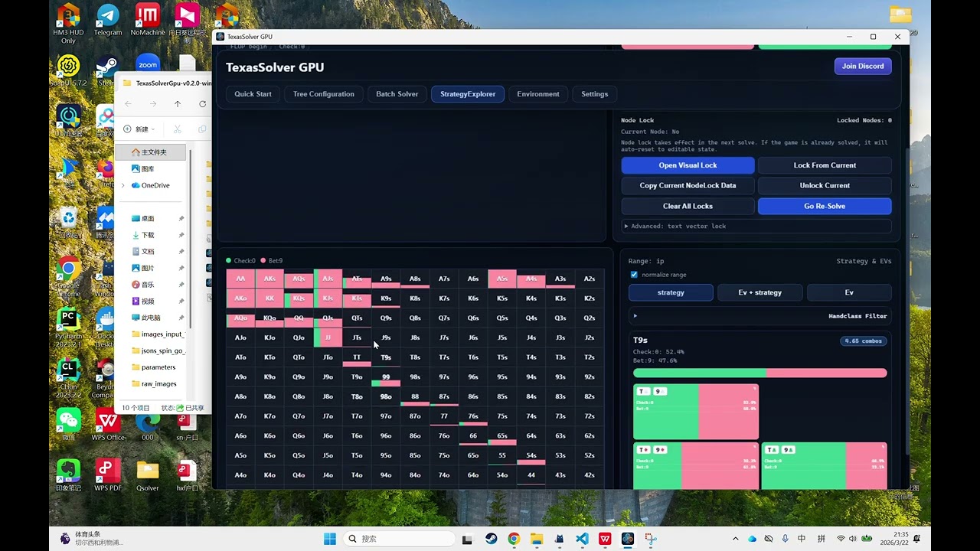Click the Back arrow in File Explorer

(128, 104)
